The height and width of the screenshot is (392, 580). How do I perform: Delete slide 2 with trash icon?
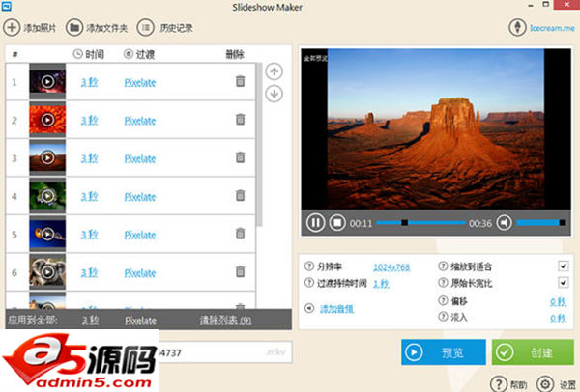click(241, 120)
